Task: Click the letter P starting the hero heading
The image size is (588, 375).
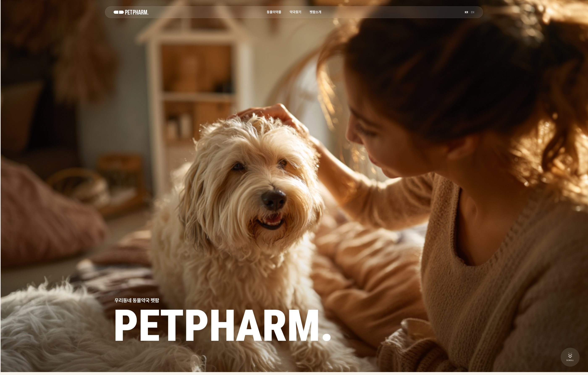Action: coord(126,325)
